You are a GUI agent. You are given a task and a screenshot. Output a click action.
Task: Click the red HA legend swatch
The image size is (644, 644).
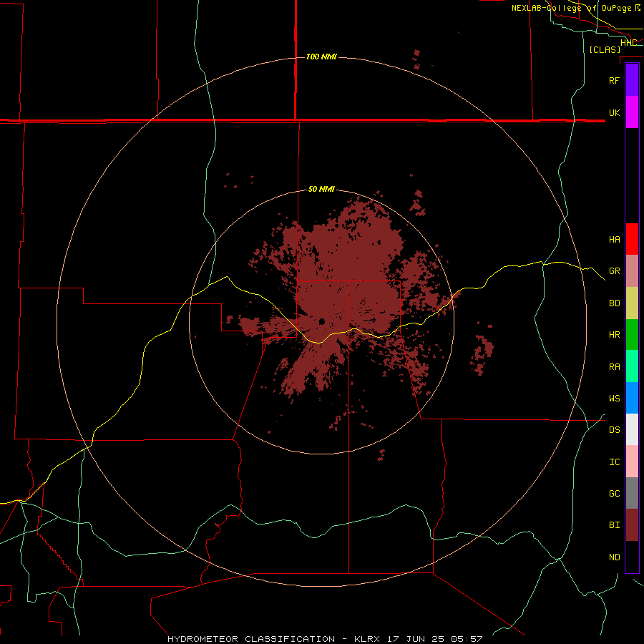click(x=632, y=239)
